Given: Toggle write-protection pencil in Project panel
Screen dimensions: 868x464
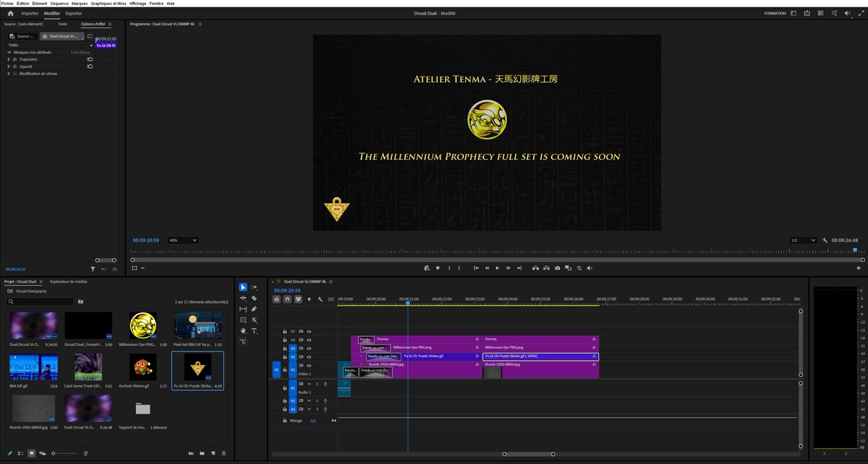Looking at the screenshot, I should point(9,453).
